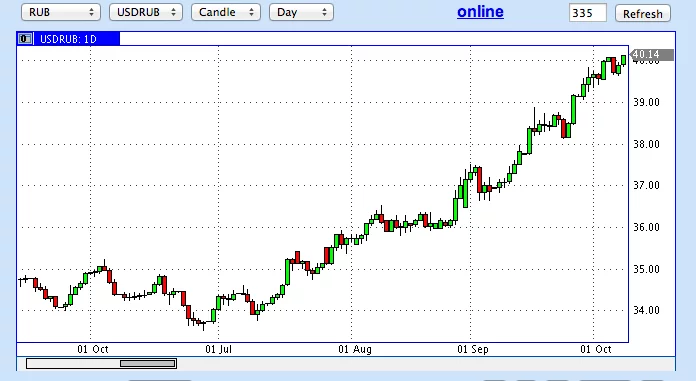Click the 40.14 current price label
Screen dimensions: 696x381
[652, 55]
